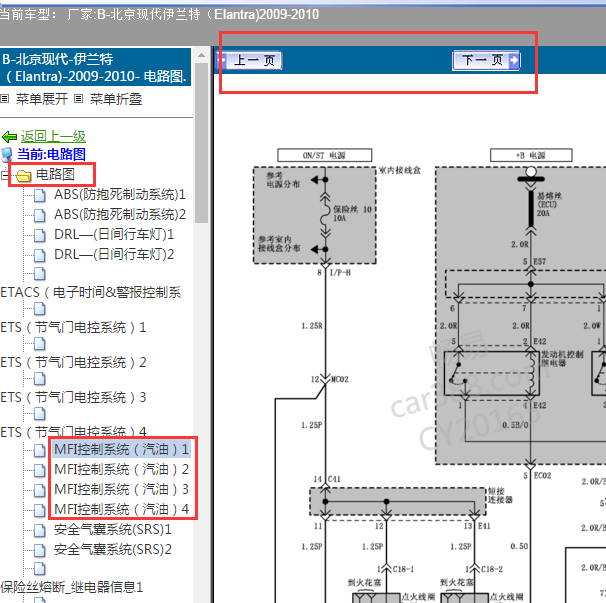Image resolution: width=606 pixels, height=603 pixels.
Task: Collapse all menus with 菜单折叠
Action: coord(116,99)
